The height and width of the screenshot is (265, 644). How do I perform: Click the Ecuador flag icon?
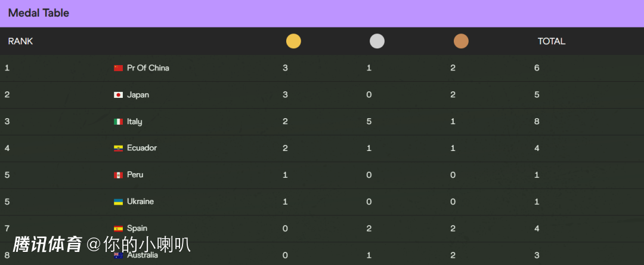tap(118, 148)
